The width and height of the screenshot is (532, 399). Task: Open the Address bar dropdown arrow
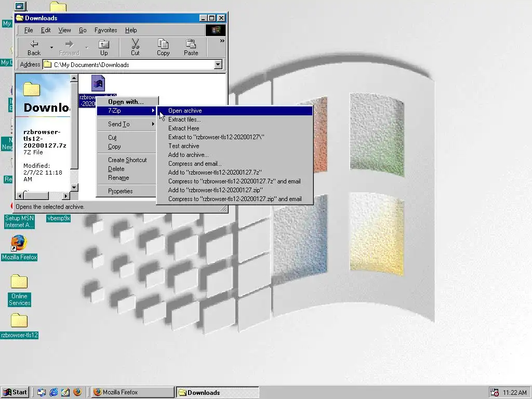click(x=218, y=64)
